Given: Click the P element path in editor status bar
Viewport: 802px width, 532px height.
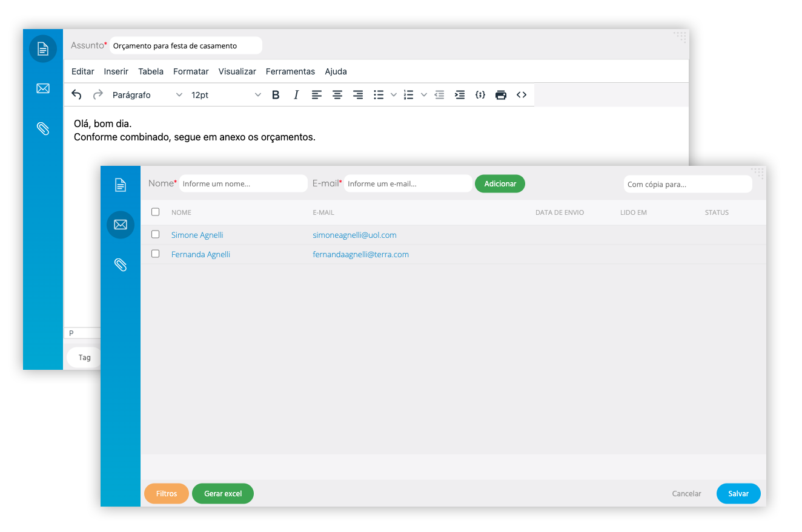Looking at the screenshot, I should point(71,333).
